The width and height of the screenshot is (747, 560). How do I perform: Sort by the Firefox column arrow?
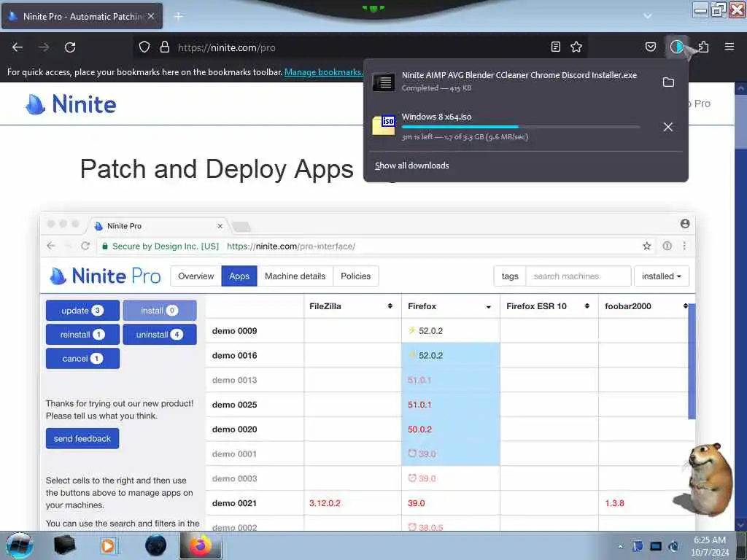pyautogui.click(x=488, y=307)
